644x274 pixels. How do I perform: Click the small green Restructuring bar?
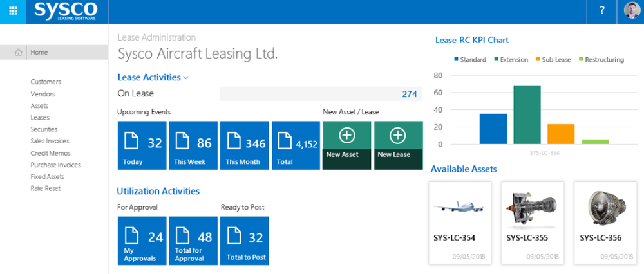coord(595,142)
